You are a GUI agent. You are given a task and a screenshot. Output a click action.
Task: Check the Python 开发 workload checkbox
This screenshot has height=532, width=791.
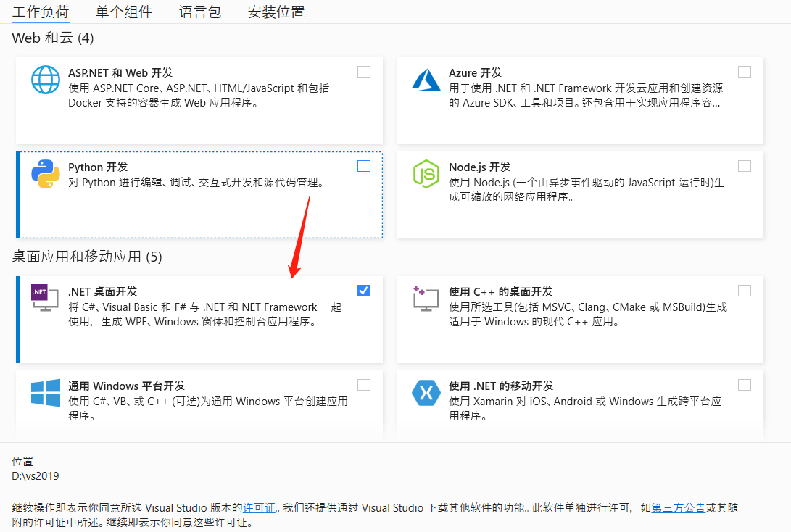[x=364, y=166]
